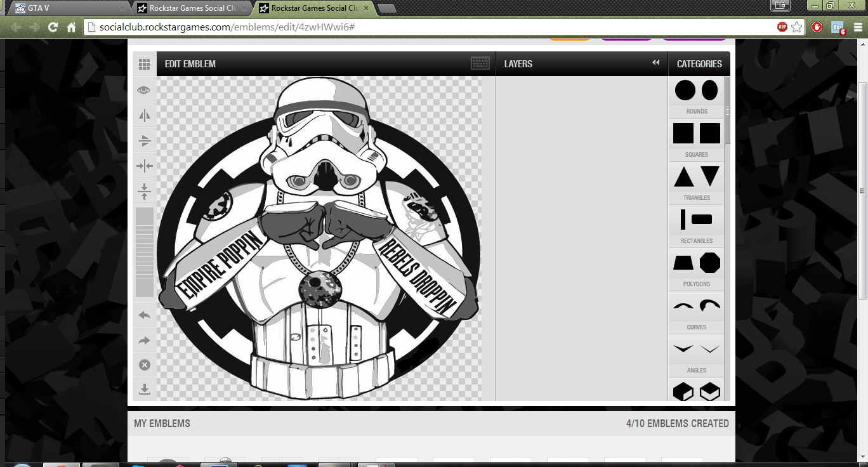Select the octagon polygon shape
Screen dimensions: 868x467
710,263
